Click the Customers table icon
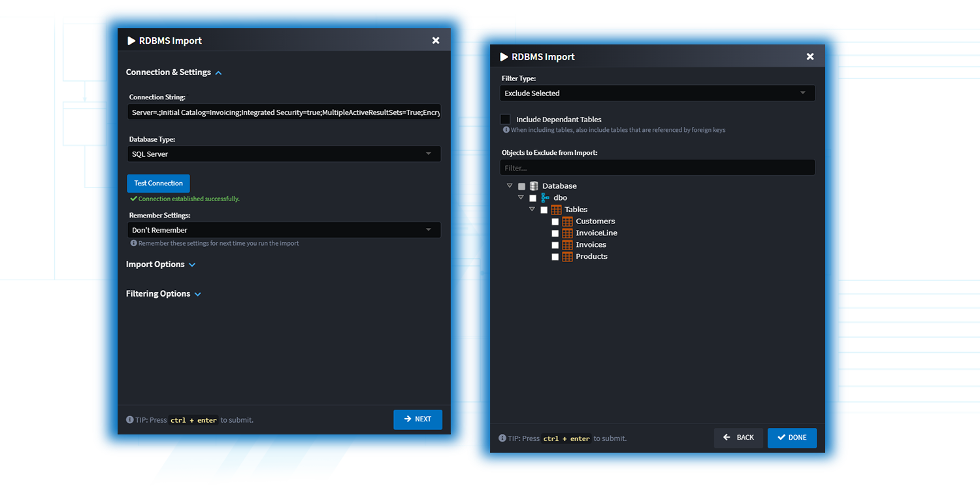980x490 pixels. click(x=567, y=221)
